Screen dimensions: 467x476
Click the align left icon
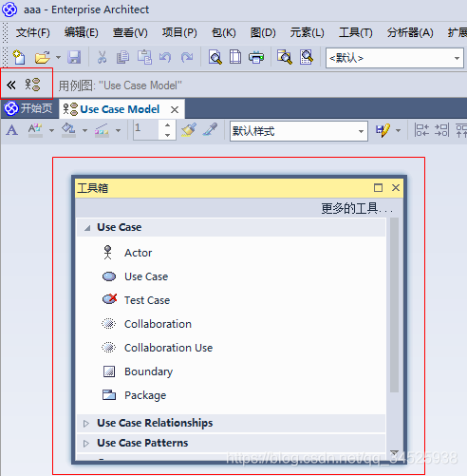(x=421, y=130)
